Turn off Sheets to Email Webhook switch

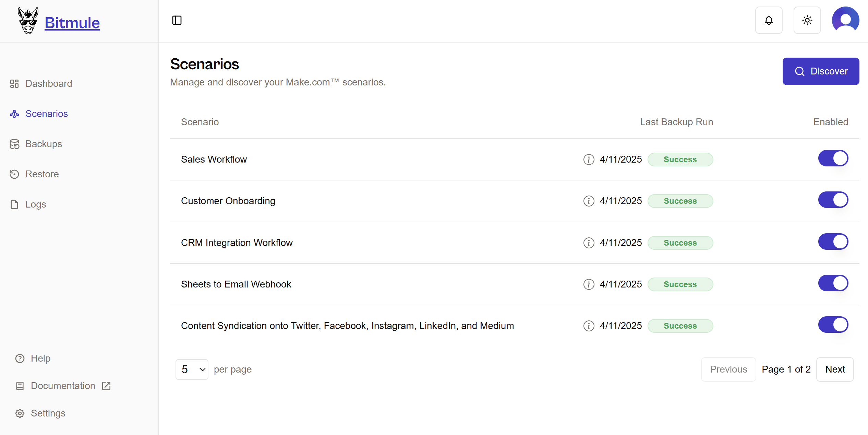pos(833,283)
